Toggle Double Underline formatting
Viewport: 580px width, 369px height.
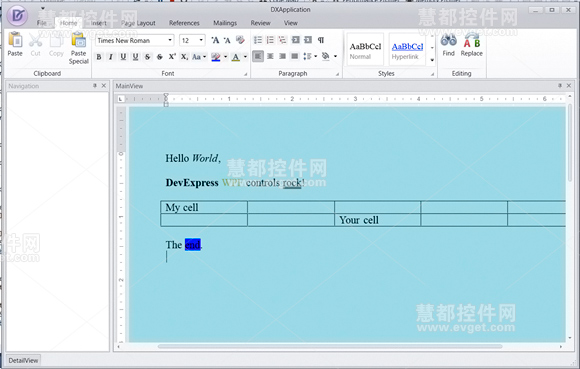135,57
